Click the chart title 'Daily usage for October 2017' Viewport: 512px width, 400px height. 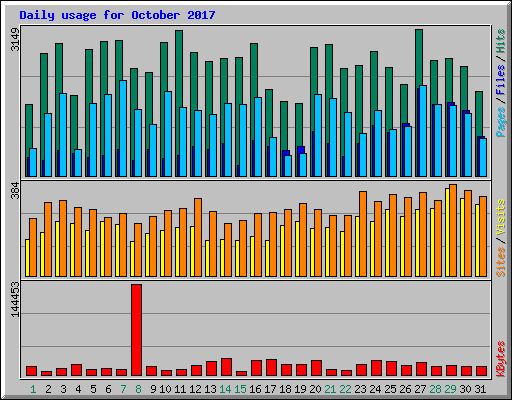[x=117, y=15]
